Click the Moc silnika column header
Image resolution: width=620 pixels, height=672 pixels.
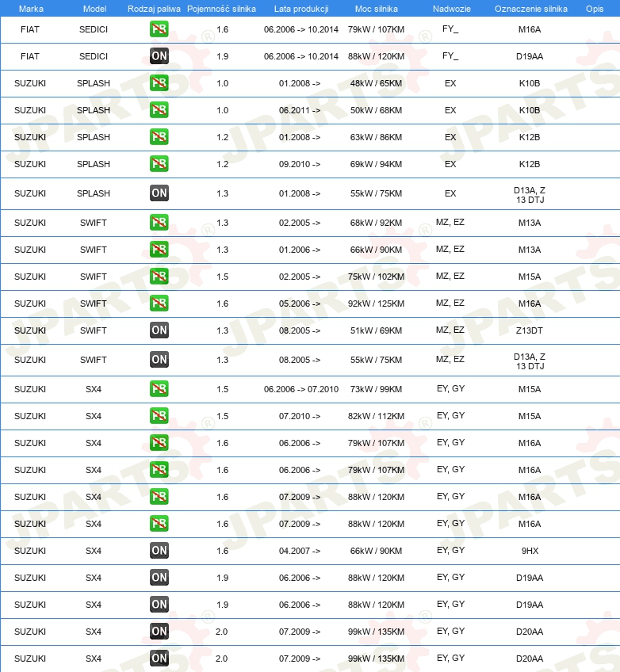point(377,9)
